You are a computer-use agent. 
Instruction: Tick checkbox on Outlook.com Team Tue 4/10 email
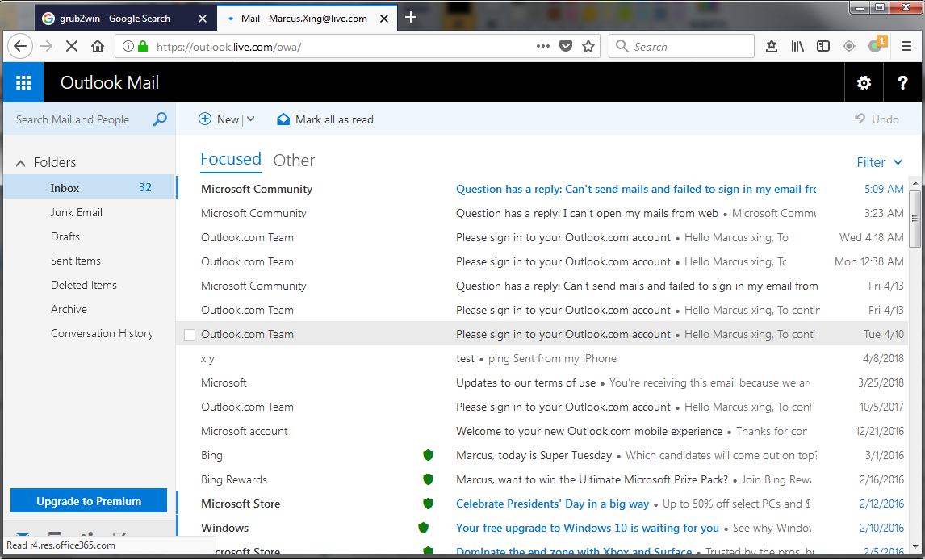coord(190,335)
